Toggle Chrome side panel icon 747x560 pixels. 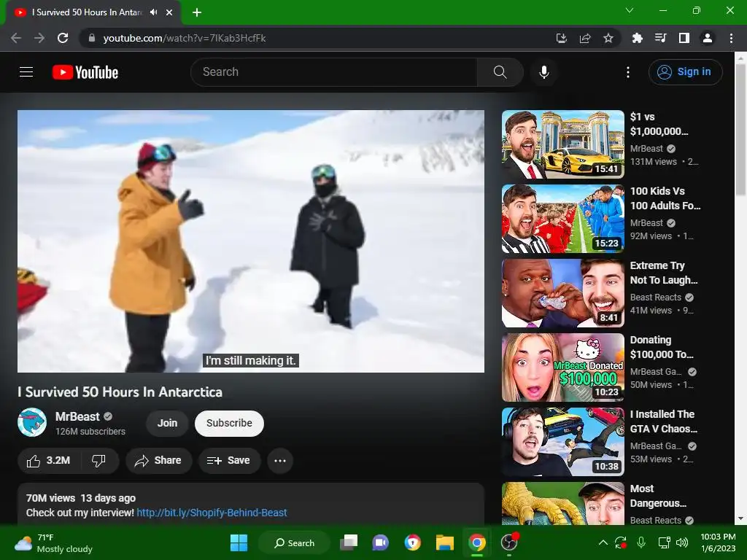click(684, 38)
